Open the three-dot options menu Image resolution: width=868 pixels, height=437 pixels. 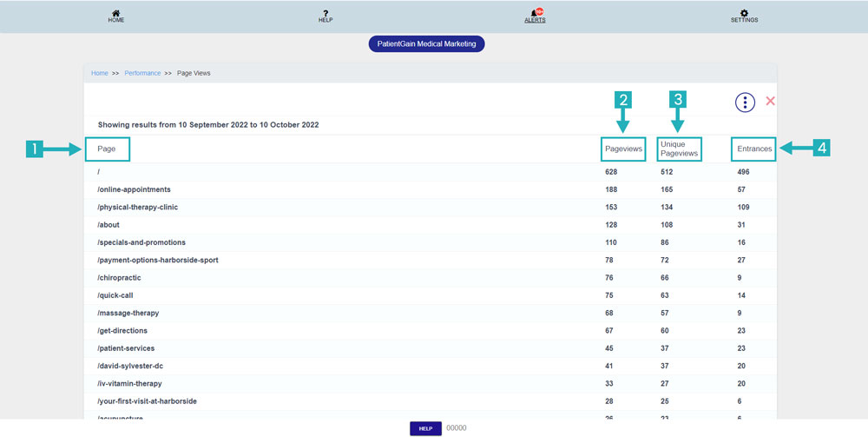[745, 102]
